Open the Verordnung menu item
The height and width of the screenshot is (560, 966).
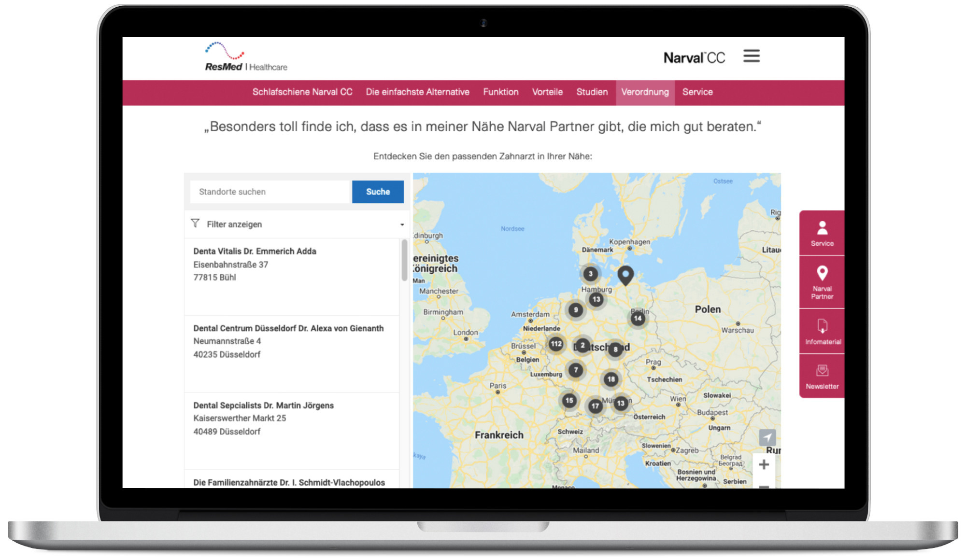coord(645,92)
